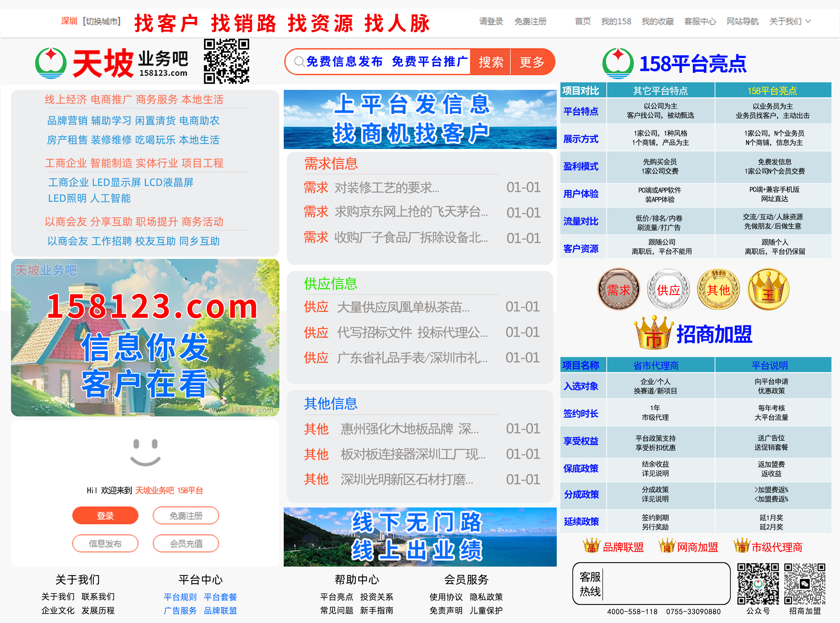The image size is (840, 623).
Task: Click the 天坡业务吧 logo at top left
Action: 112,63
